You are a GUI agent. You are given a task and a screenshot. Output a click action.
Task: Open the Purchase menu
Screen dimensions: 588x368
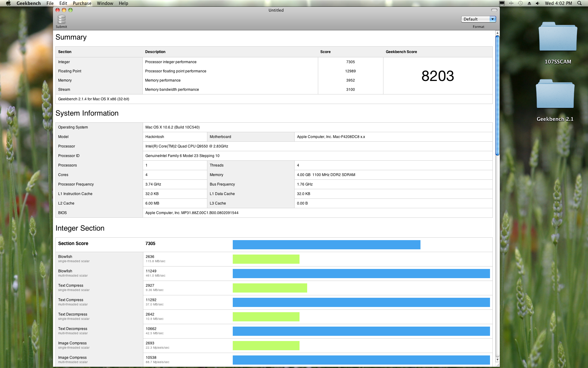(82, 3)
